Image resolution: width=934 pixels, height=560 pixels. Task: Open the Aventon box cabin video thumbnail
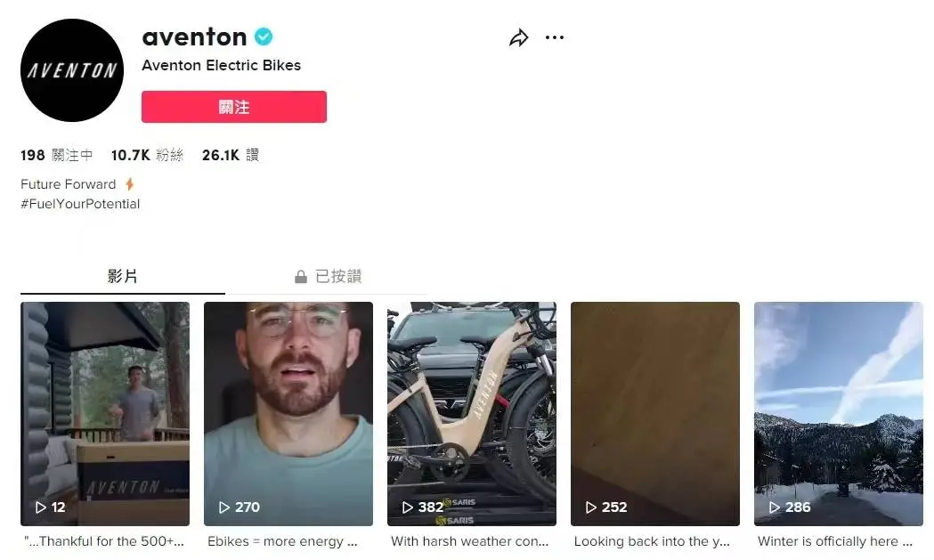tap(105, 414)
